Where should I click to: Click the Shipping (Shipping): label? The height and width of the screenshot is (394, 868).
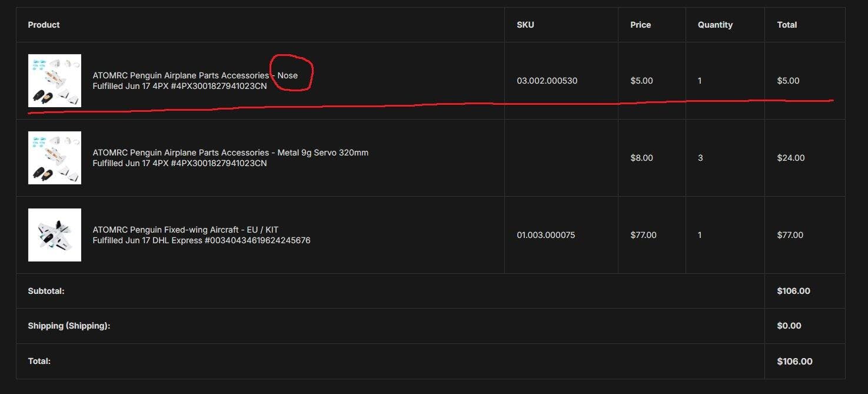(69, 326)
